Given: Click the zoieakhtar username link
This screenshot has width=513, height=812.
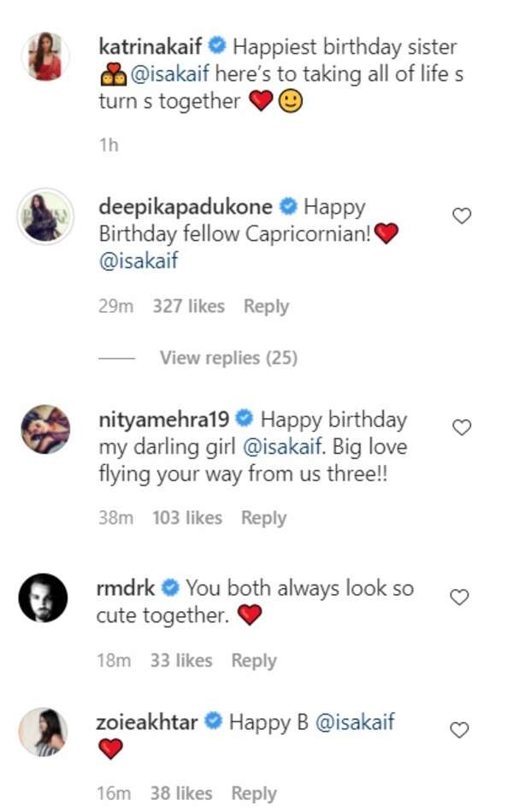Looking at the screenshot, I should tap(149, 722).
